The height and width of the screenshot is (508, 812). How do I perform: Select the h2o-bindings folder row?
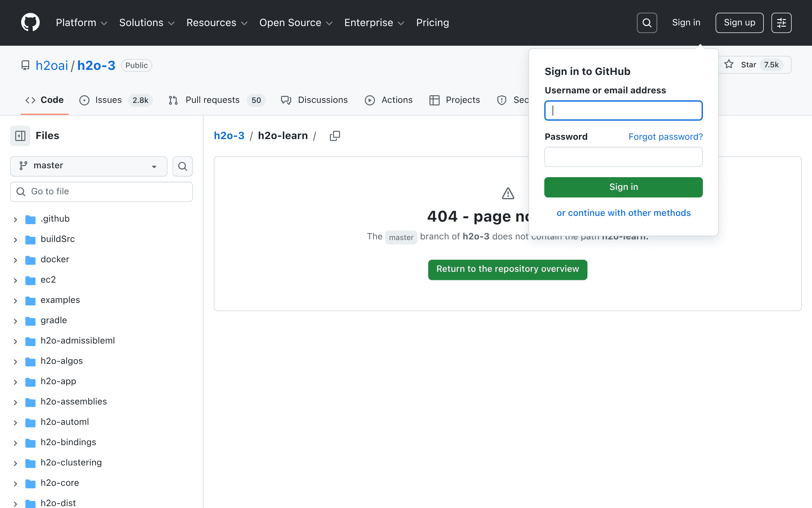[x=101, y=443]
